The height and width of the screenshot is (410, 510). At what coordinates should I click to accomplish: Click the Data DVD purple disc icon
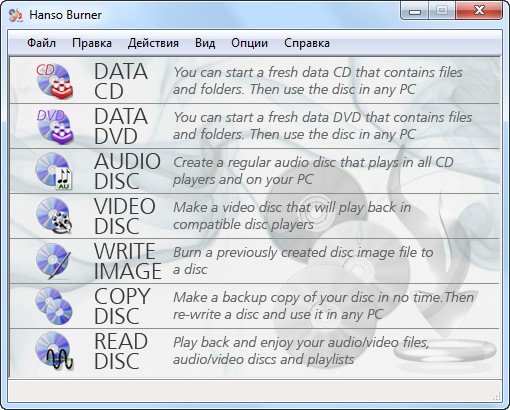[54, 126]
